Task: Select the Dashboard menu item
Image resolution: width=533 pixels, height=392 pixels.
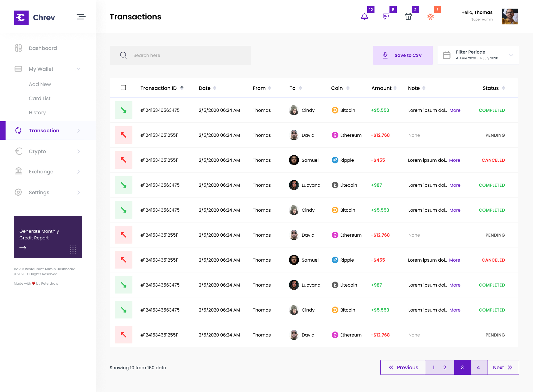Action: [43, 48]
